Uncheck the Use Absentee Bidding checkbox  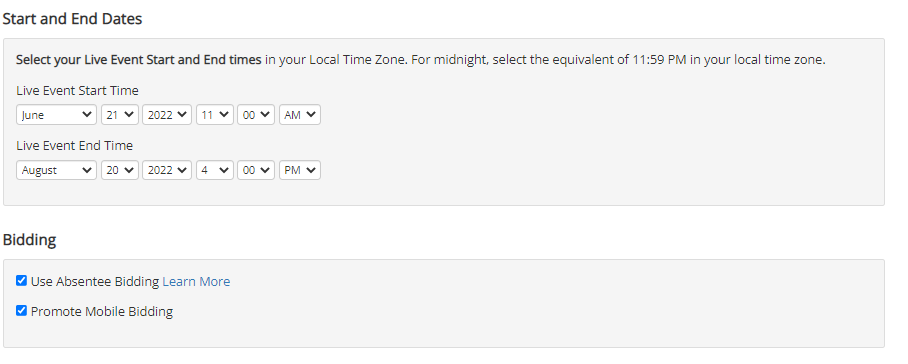[x=21, y=281]
